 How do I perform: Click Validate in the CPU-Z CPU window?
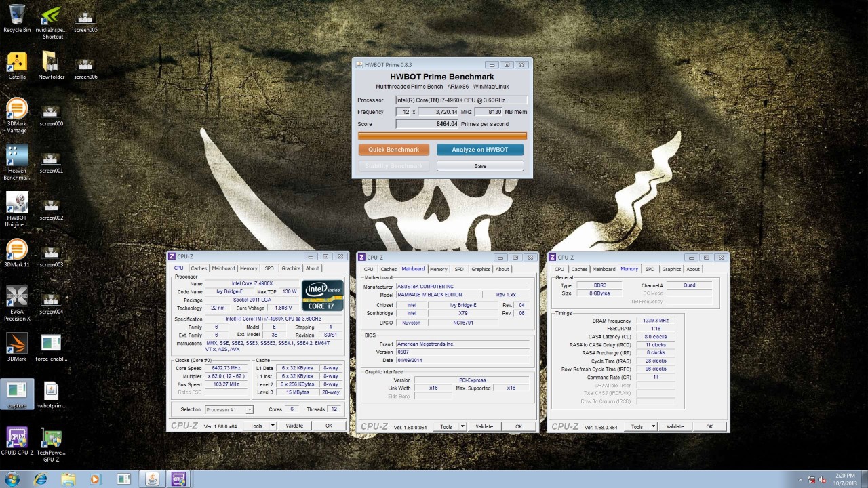point(294,426)
